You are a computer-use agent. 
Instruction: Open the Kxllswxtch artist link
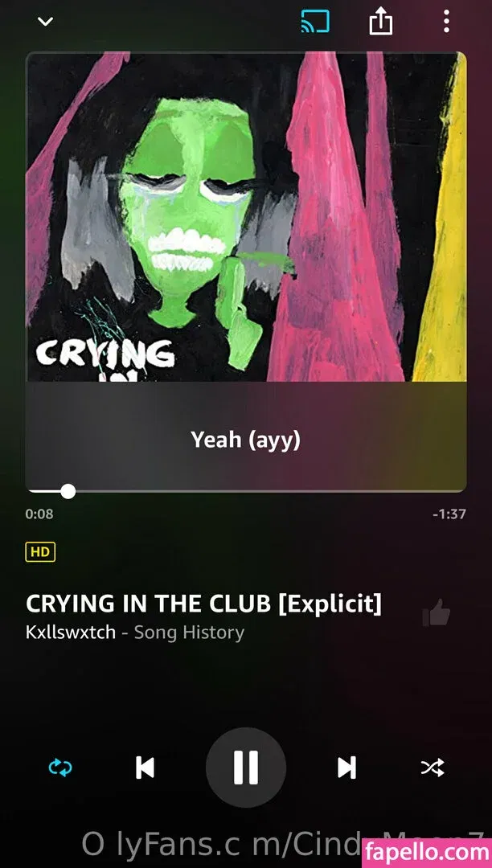[x=71, y=633]
